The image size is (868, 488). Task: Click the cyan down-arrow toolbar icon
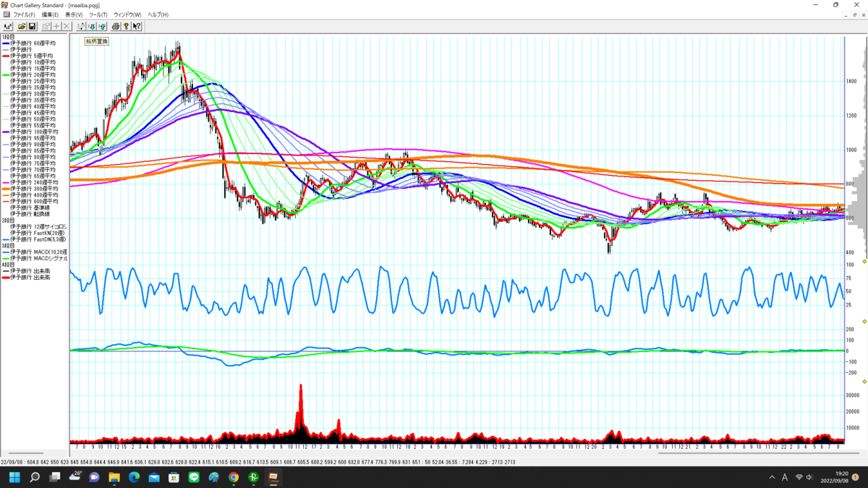point(92,27)
